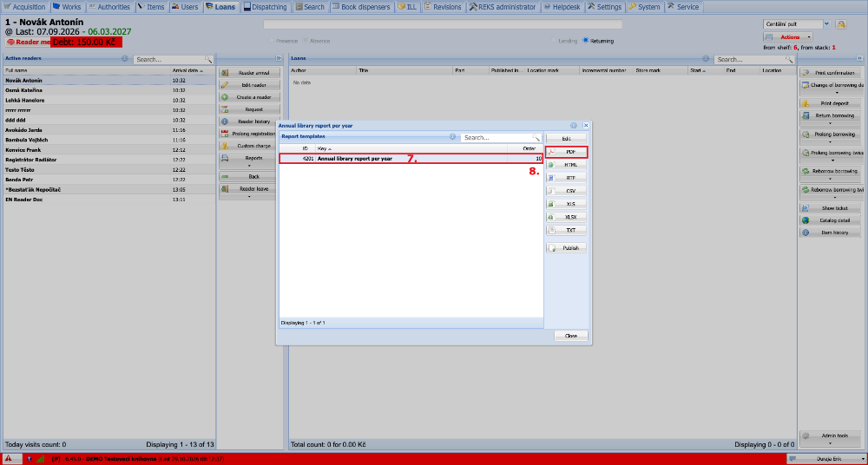Open the Settings tab

(x=606, y=7)
